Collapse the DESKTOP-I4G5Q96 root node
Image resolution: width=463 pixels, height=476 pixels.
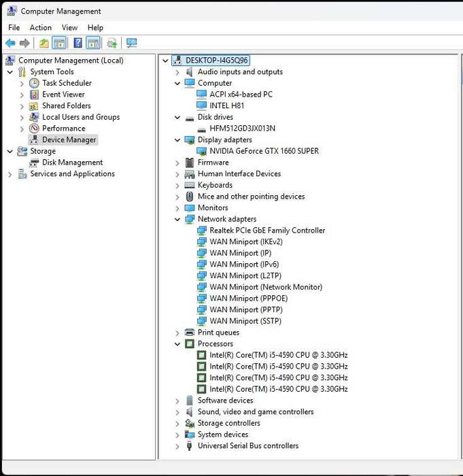pos(165,61)
